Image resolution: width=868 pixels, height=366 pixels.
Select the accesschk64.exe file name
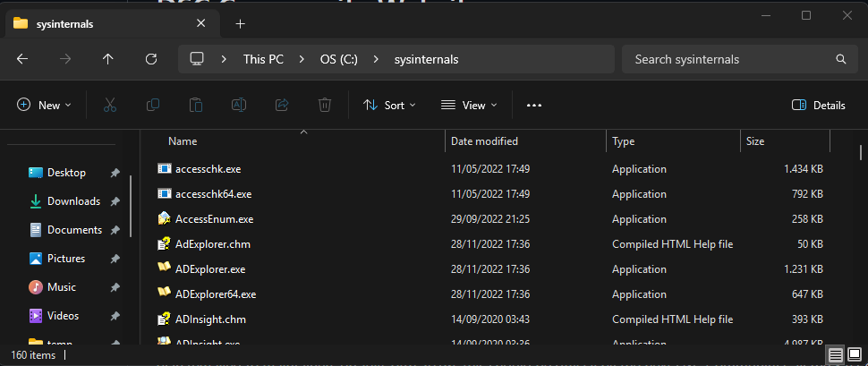click(213, 194)
